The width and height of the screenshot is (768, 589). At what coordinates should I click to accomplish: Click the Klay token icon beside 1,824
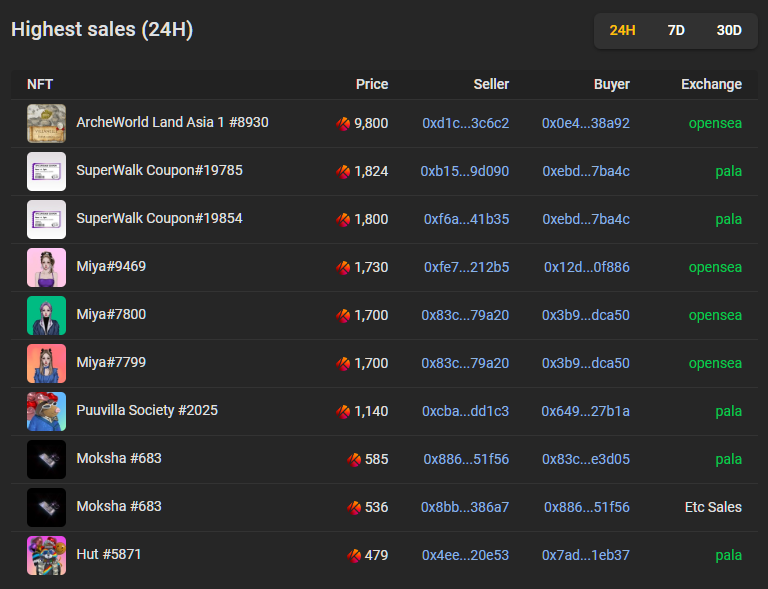click(343, 171)
